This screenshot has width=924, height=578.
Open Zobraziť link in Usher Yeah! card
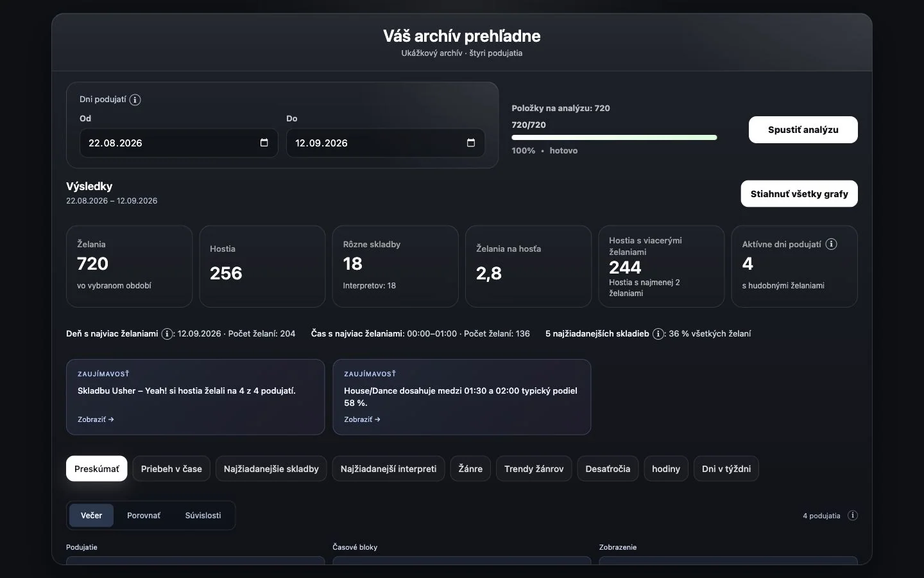point(96,419)
